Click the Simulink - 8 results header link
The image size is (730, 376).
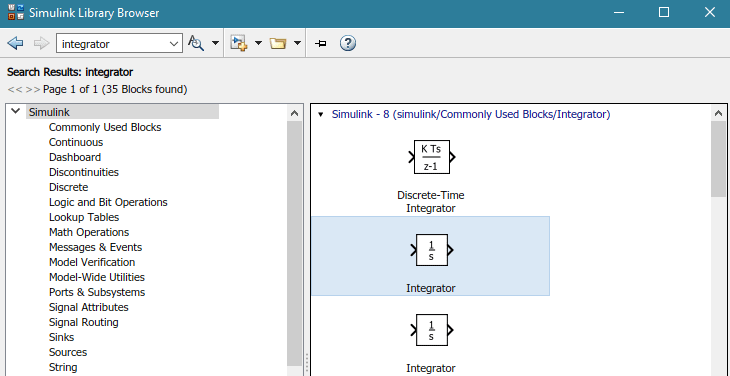[x=471, y=114]
